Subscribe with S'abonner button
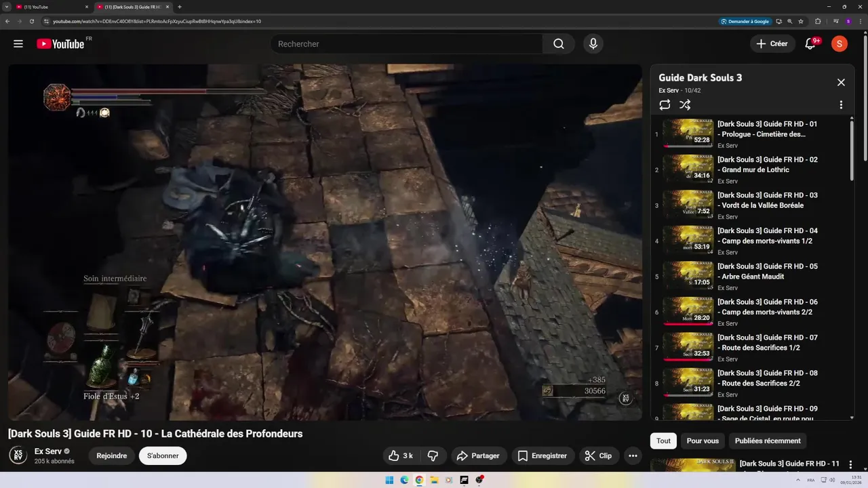868x488 pixels. click(x=163, y=456)
